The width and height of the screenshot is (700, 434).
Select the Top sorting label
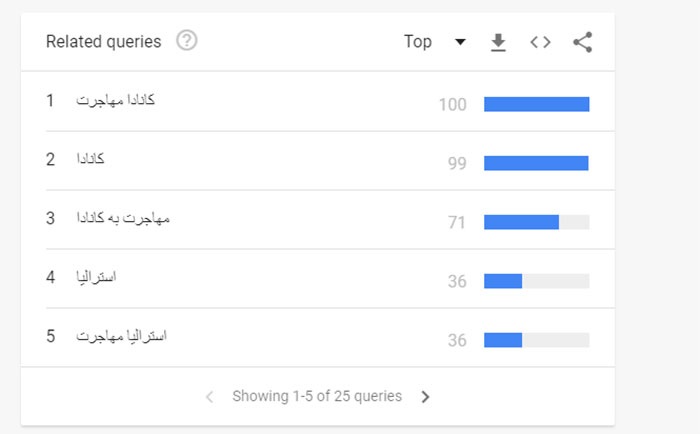418,42
